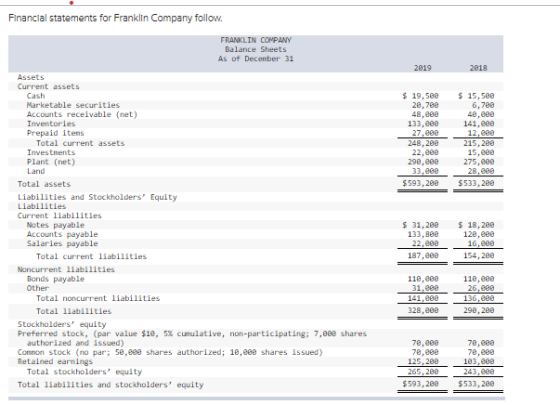Click the Liabilities and Stockholders' Equity heading
Screen dimensions: 560x405
[98, 197]
